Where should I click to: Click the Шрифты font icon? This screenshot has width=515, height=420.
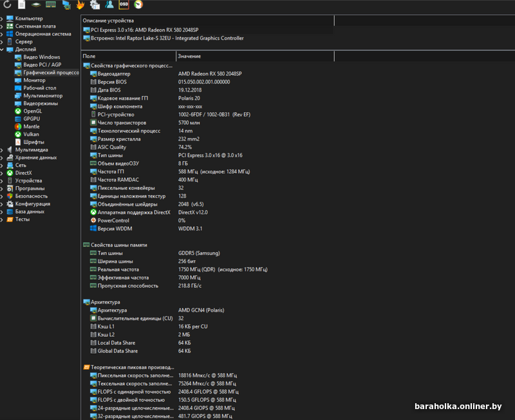coord(18,142)
